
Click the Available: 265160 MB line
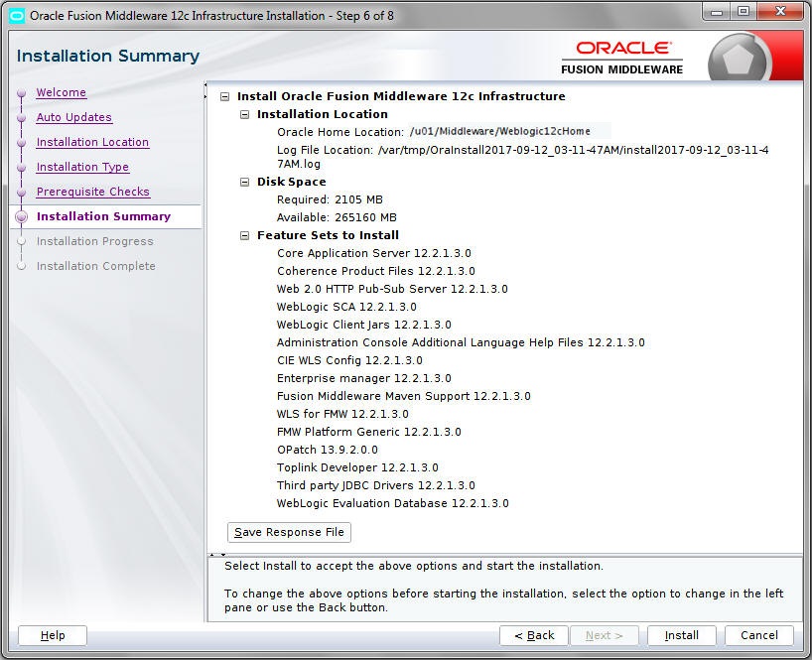(x=337, y=218)
